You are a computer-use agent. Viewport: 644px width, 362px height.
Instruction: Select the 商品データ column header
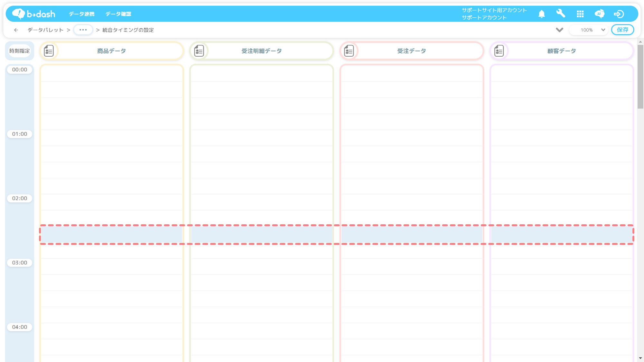point(112,51)
